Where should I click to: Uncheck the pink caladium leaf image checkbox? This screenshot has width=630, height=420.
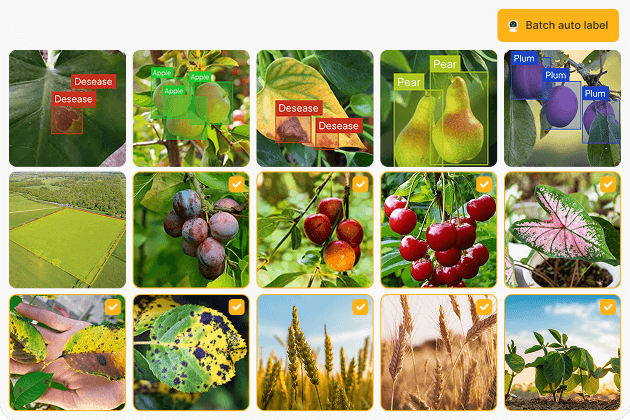(608, 184)
